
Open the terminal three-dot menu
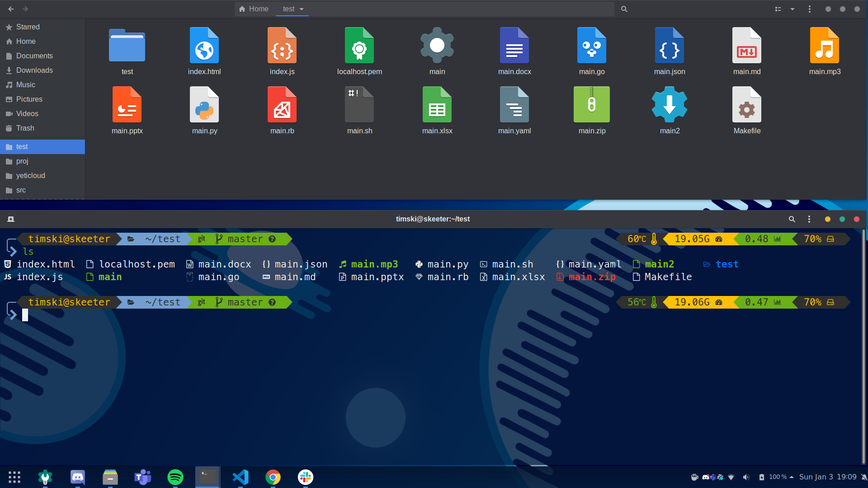coord(809,219)
